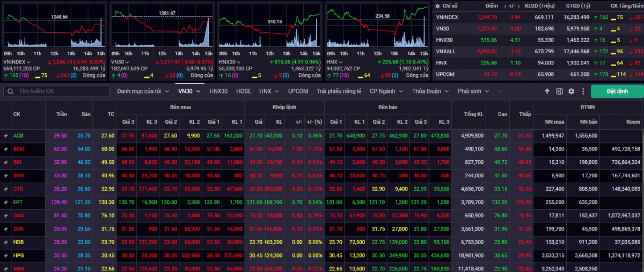The width and height of the screenshot is (644, 272).
Task: Click the green Đặt lệnh button
Action: tap(617, 91)
